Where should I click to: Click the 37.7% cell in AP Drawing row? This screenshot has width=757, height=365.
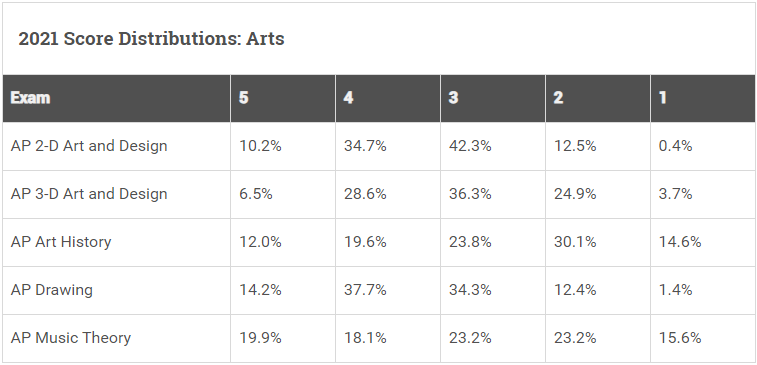click(x=365, y=290)
